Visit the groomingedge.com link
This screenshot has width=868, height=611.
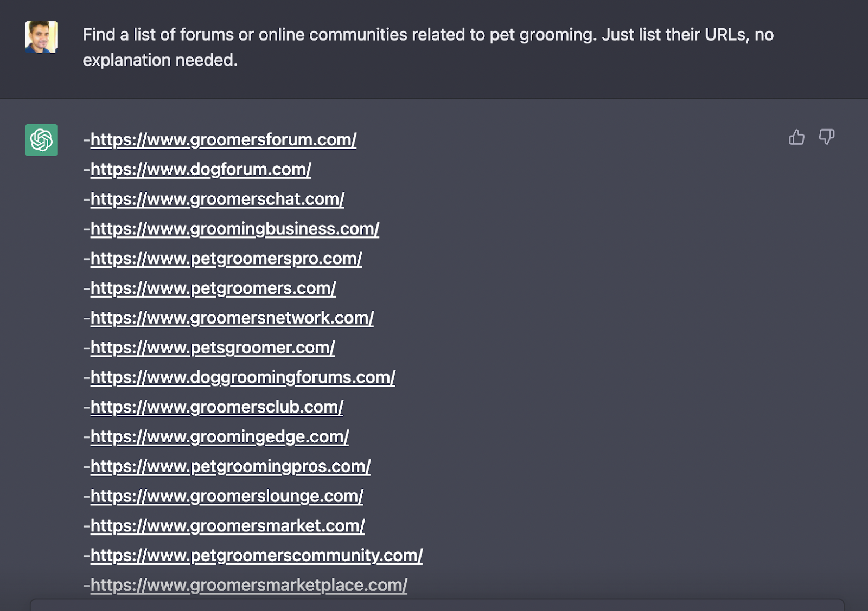pos(219,437)
